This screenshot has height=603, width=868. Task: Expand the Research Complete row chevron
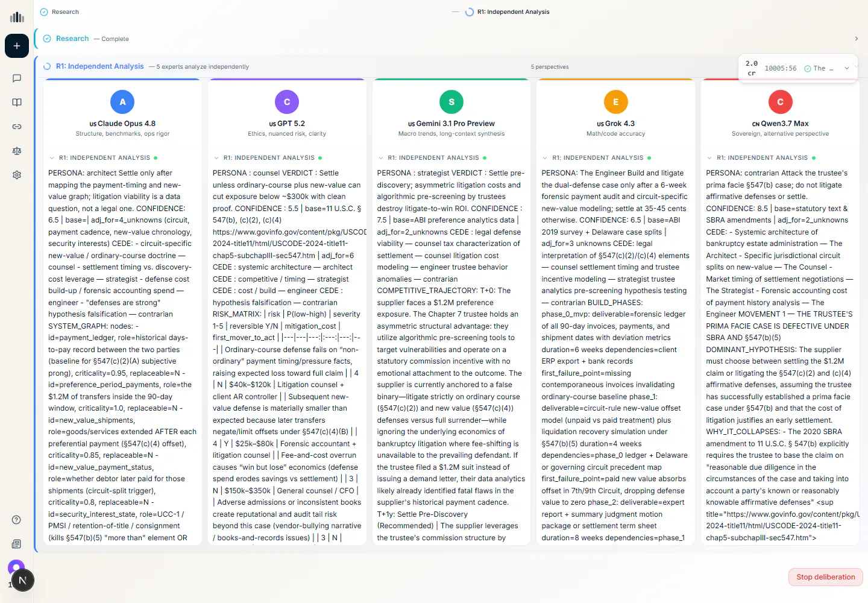tap(856, 39)
